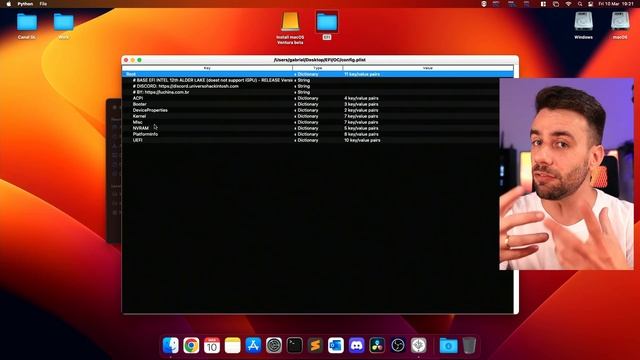Click the '2 key/value pairs' value
This screenshot has height=360, width=640.
tap(361, 110)
